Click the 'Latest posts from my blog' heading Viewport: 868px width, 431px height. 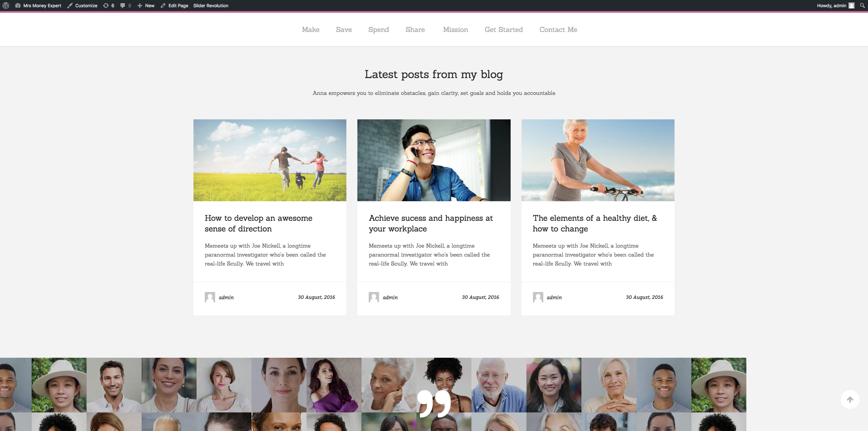click(x=434, y=74)
